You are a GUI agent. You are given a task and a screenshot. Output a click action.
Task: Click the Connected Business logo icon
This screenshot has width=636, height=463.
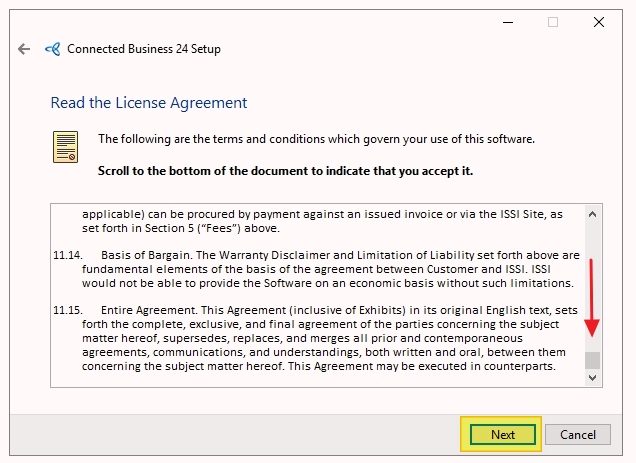click(x=53, y=49)
